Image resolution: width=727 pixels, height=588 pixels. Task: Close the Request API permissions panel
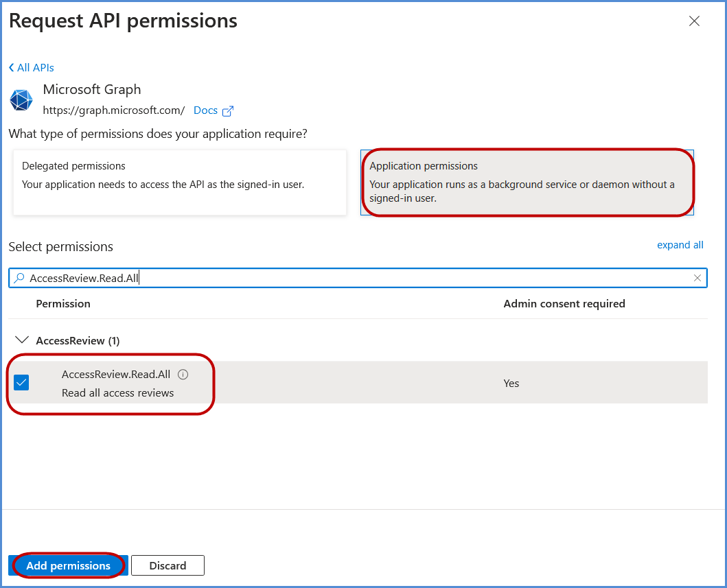694,21
